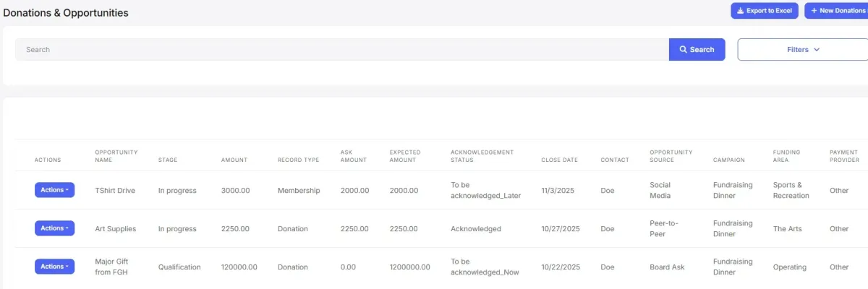
Task: Click the Acknowledged status cell
Action: tap(476, 229)
